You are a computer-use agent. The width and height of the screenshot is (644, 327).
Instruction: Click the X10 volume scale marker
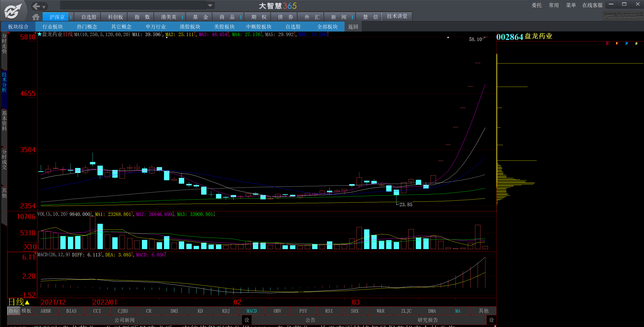click(30, 247)
